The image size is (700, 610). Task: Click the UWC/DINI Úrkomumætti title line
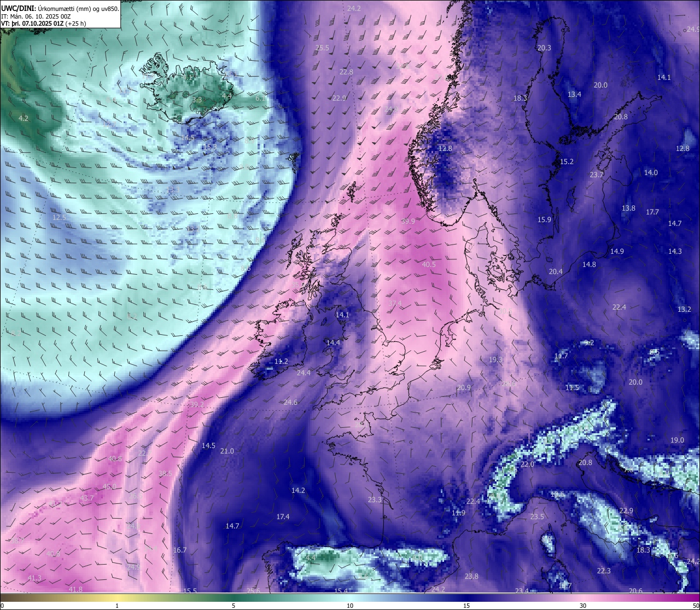pyautogui.click(x=60, y=8)
